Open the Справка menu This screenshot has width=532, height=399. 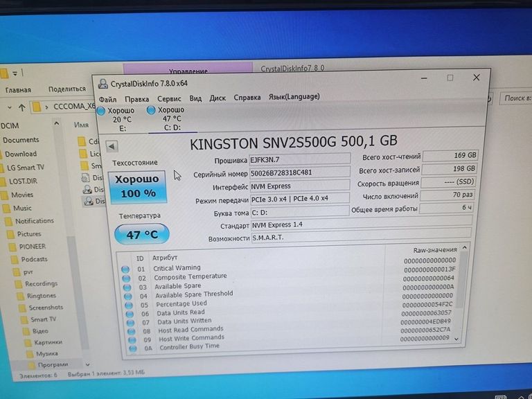click(x=247, y=98)
